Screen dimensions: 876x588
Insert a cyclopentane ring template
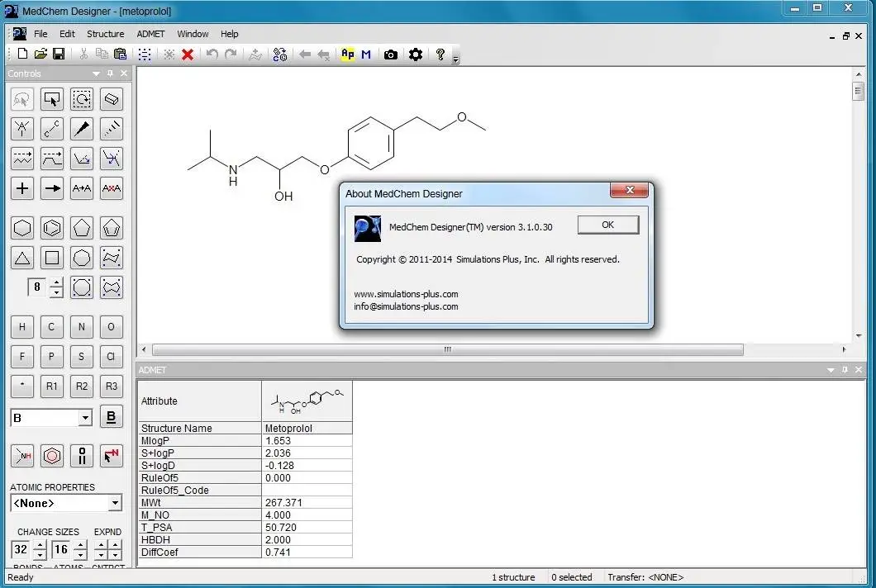click(x=82, y=228)
